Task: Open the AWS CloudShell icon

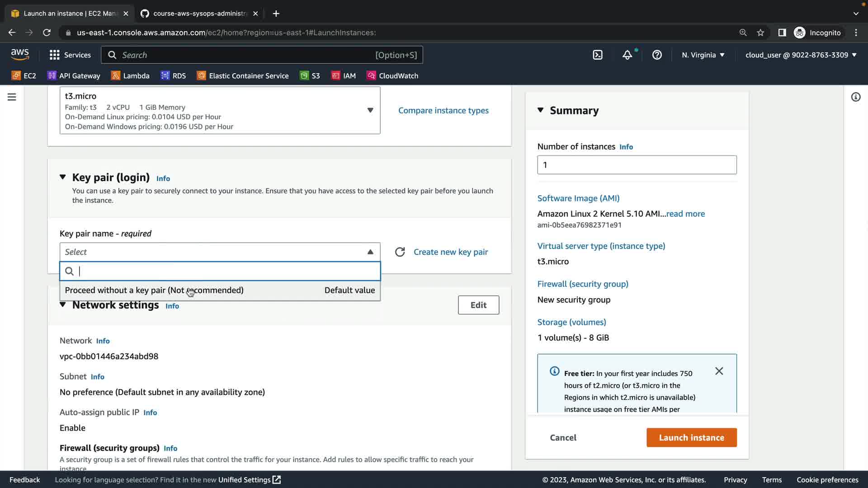Action: click(x=597, y=55)
